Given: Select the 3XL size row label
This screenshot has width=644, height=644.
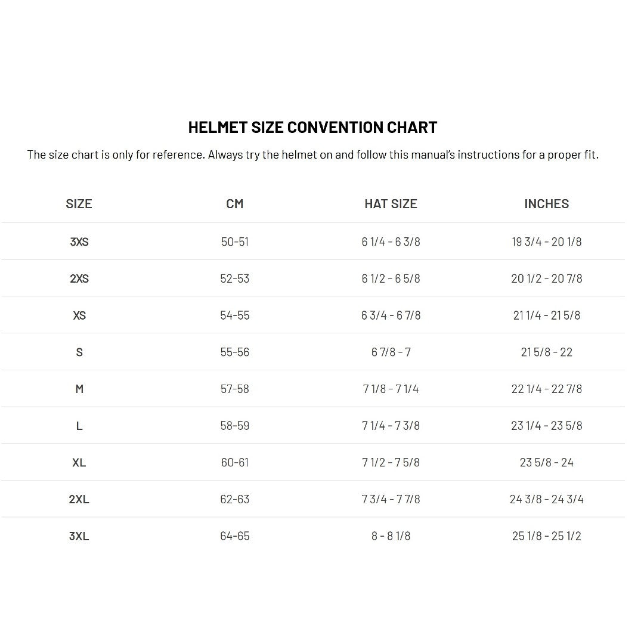Looking at the screenshot, I should 79,536.
